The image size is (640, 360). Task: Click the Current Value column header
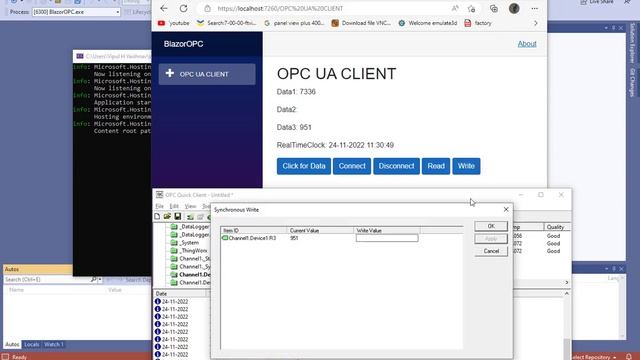pos(320,231)
